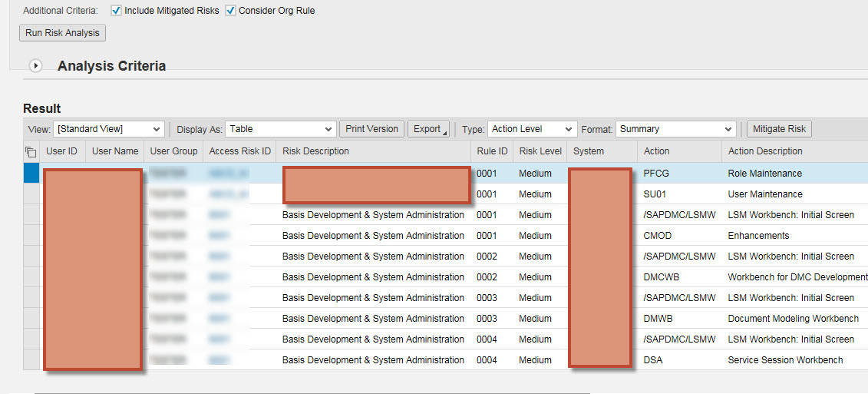Click the Action Description column header
The width and height of the screenshot is (868, 394).
(x=795, y=151)
